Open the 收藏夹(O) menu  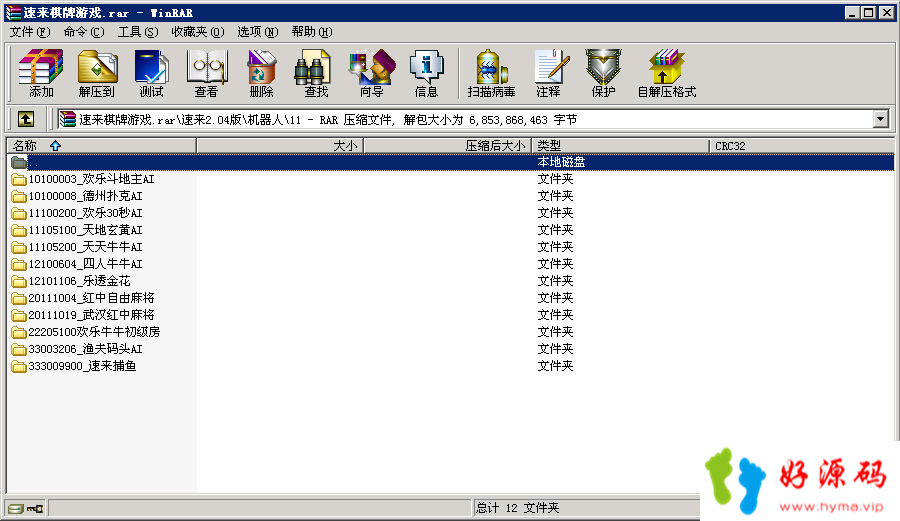[x=197, y=32]
